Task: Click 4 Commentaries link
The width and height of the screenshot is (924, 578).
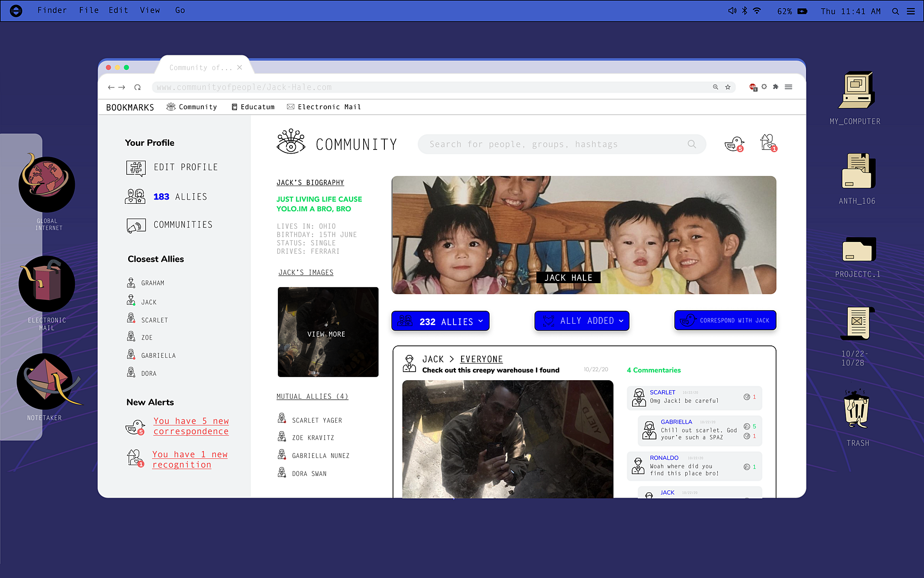Action: click(654, 370)
